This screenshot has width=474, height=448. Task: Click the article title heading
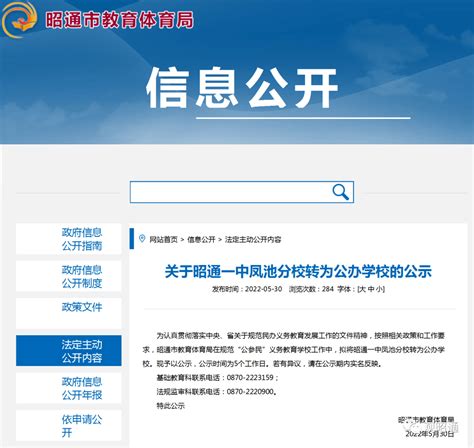pos(298,271)
